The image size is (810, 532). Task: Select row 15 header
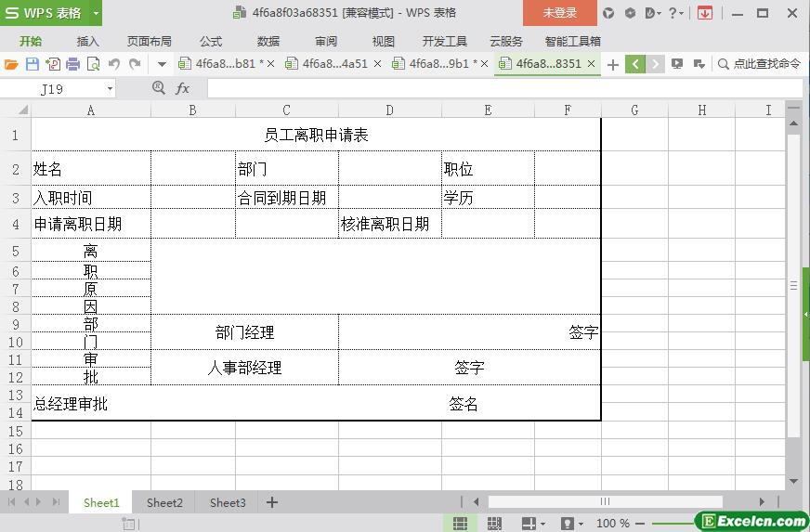16,432
